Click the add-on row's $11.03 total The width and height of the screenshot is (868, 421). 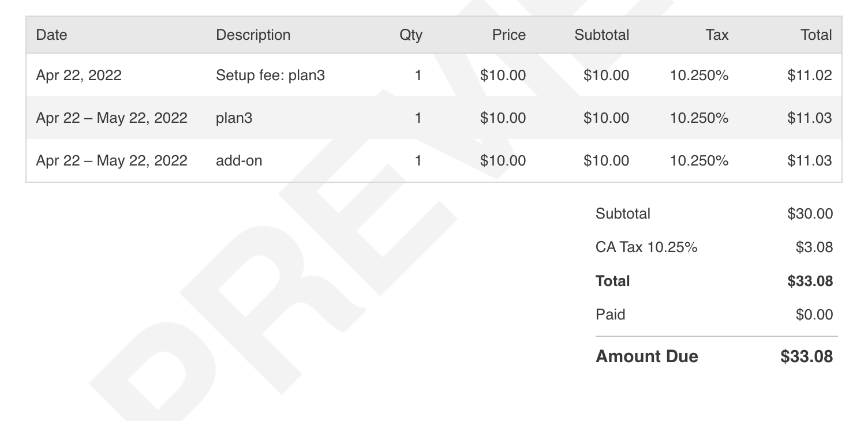(809, 160)
